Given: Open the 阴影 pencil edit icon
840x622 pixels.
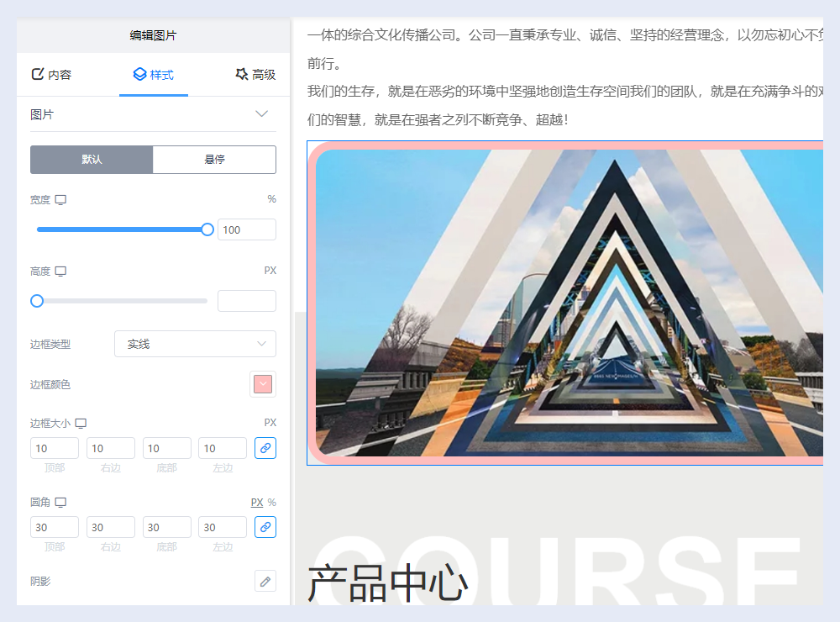Looking at the screenshot, I should coord(265,581).
